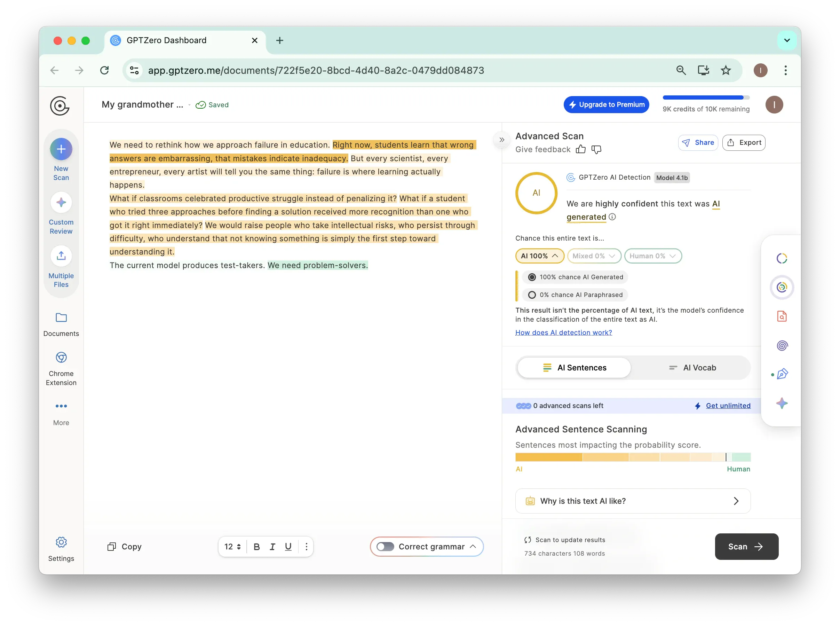This screenshot has height=626, width=840.
Task: Start a New Scan with plus icon
Action: pyautogui.click(x=61, y=149)
